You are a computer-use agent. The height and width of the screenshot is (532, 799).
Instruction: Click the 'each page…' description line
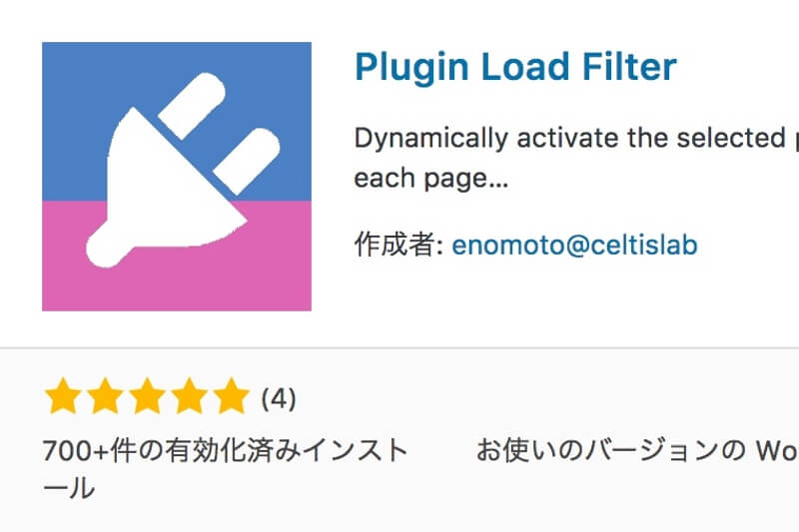pyautogui.click(x=431, y=179)
